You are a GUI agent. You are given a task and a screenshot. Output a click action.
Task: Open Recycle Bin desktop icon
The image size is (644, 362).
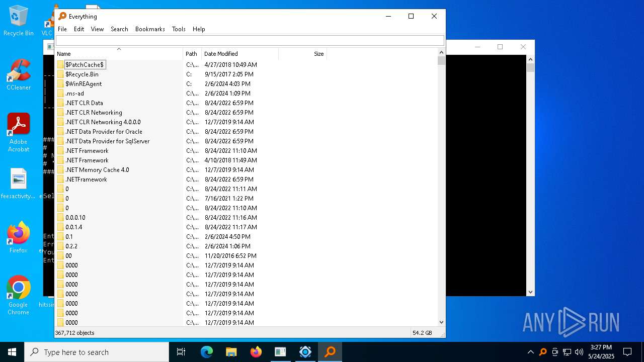19,21
